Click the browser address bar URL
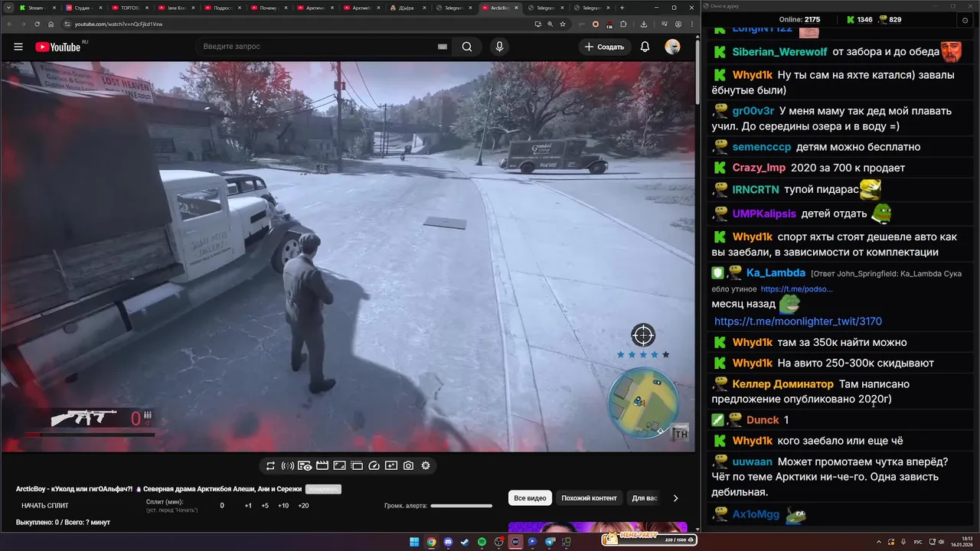 pos(119,24)
